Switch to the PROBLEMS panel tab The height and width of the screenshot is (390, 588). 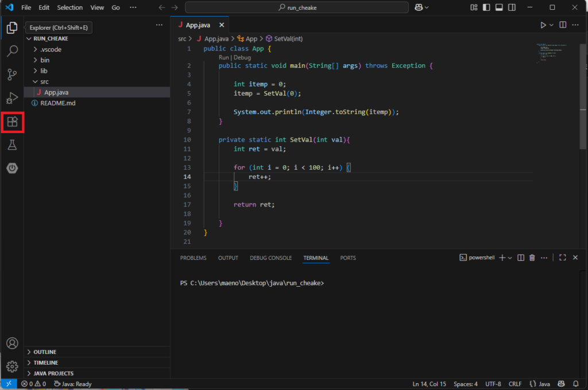point(193,258)
